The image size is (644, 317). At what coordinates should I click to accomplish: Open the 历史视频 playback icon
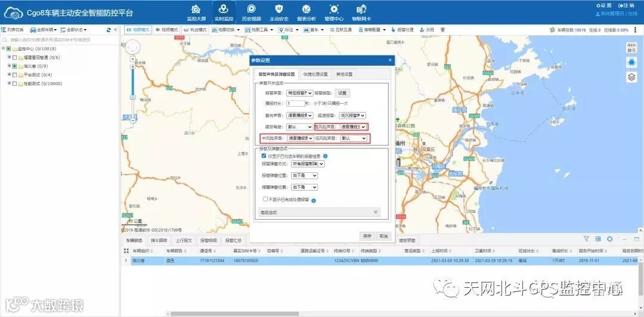(x=252, y=13)
